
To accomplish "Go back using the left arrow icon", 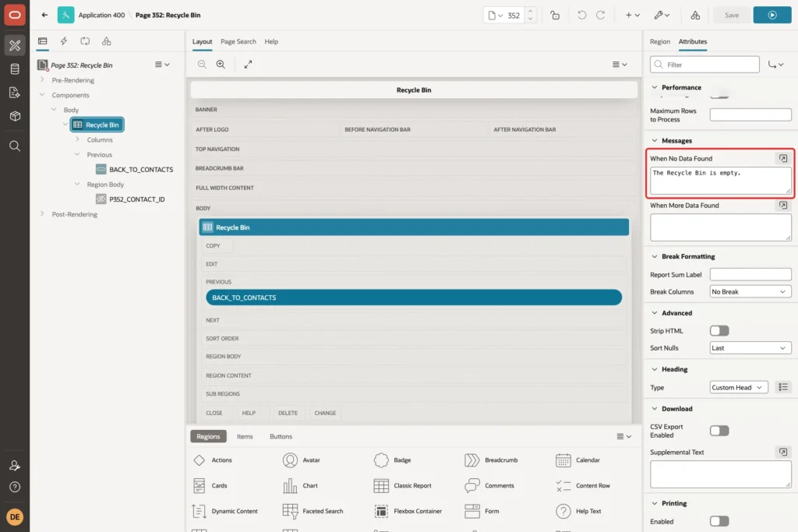I will point(44,15).
